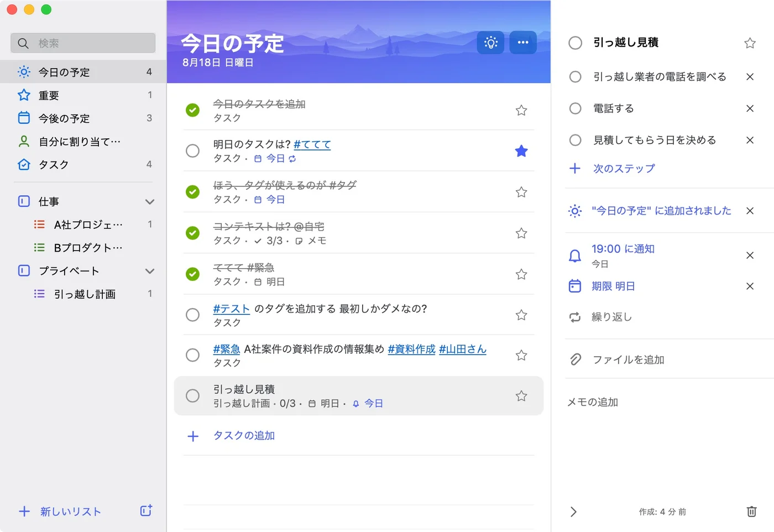Check off the step 電話する
The height and width of the screenshot is (532, 774).
click(x=575, y=108)
